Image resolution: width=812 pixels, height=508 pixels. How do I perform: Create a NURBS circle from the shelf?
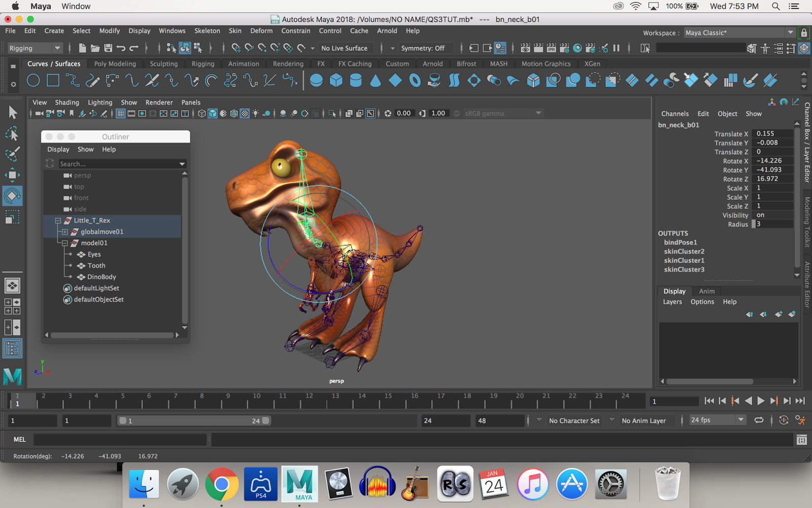pos(33,80)
